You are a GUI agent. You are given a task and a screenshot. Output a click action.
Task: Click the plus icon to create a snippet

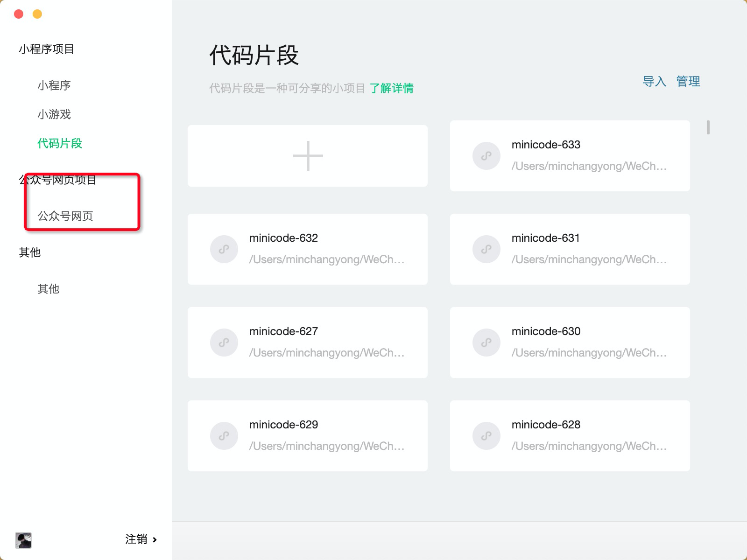coord(308,156)
